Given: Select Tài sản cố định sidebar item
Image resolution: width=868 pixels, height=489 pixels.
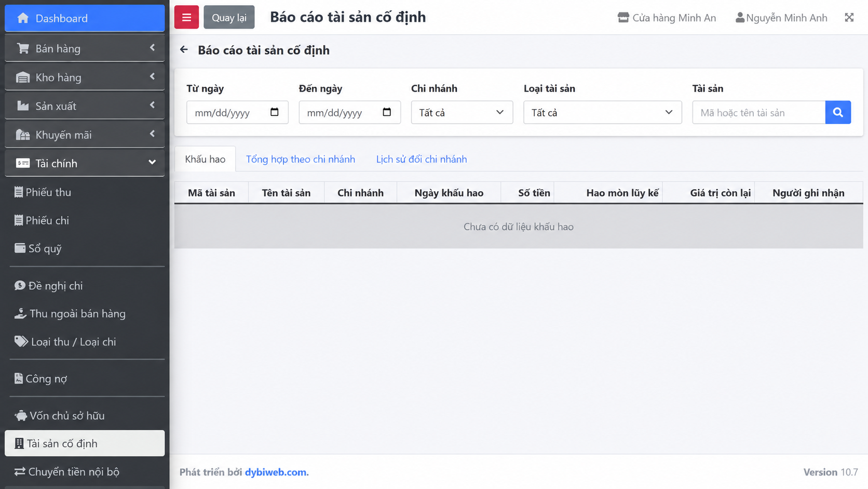Looking at the screenshot, I should (85, 443).
